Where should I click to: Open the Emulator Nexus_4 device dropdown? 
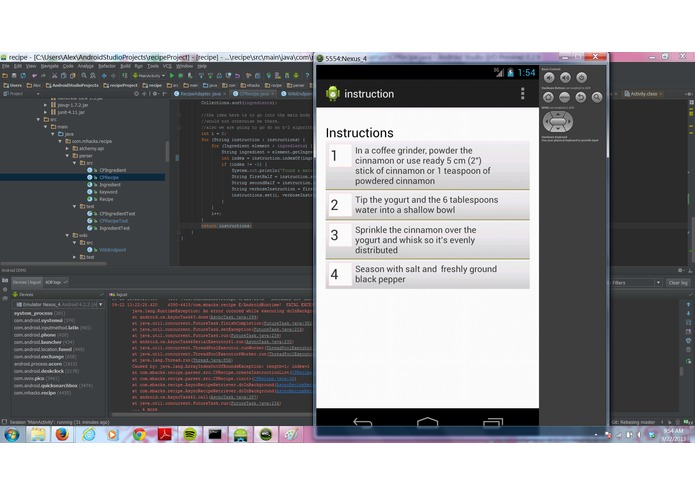58,304
